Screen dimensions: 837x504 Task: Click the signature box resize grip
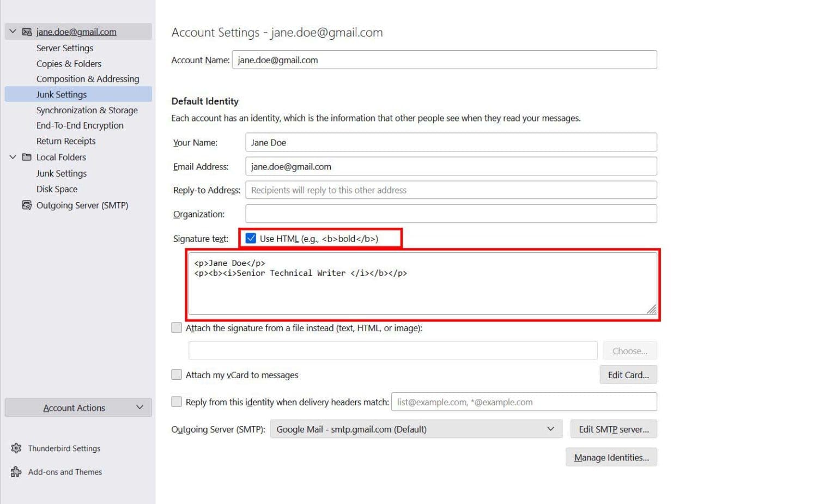coord(652,309)
